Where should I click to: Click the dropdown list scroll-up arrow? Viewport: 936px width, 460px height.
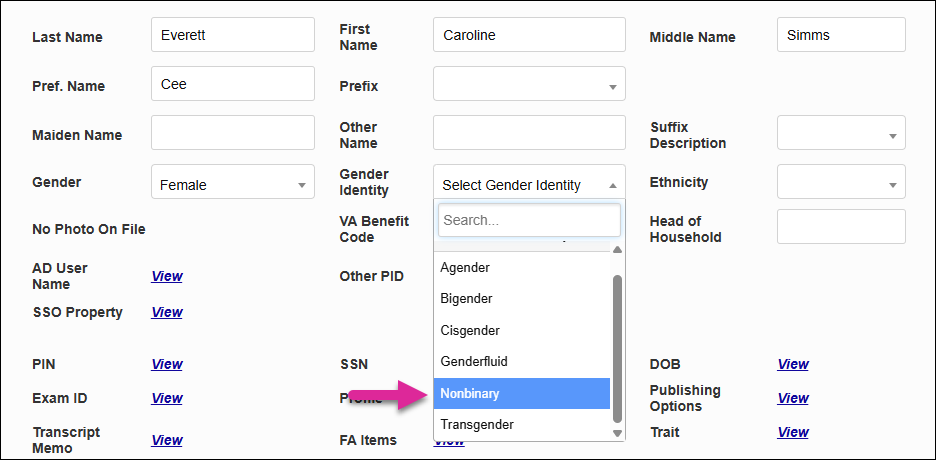[617, 249]
